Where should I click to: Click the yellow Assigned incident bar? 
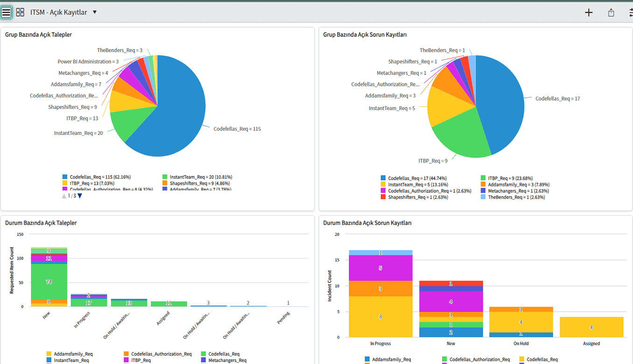[591, 327]
